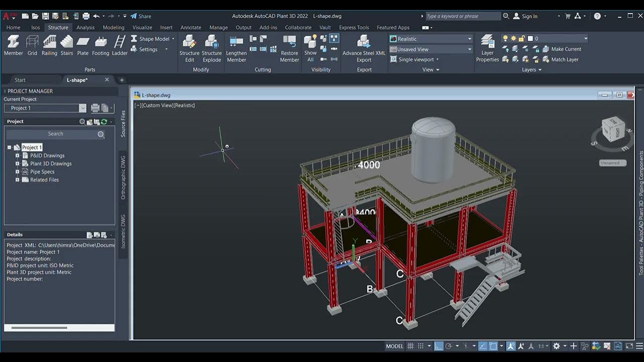Choose the Lengthen Member tool

pos(236,49)
